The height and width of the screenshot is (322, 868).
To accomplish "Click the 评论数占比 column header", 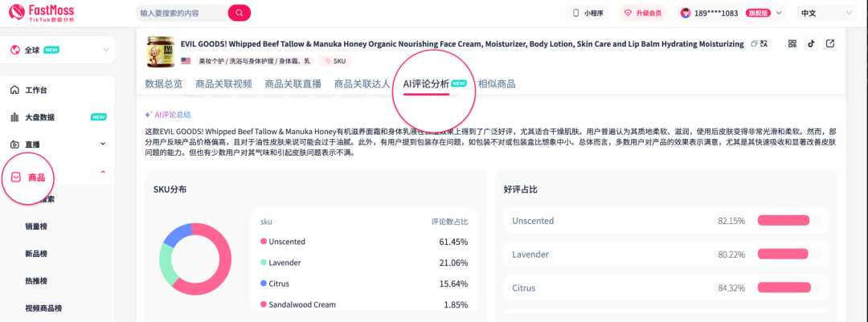I will click(450, 222).
